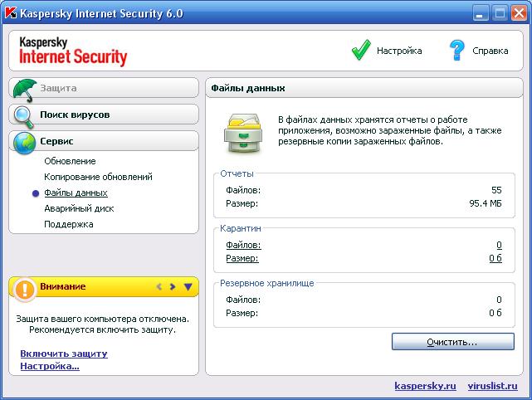
Task: Open the Защита section
Action: (104, 88)
